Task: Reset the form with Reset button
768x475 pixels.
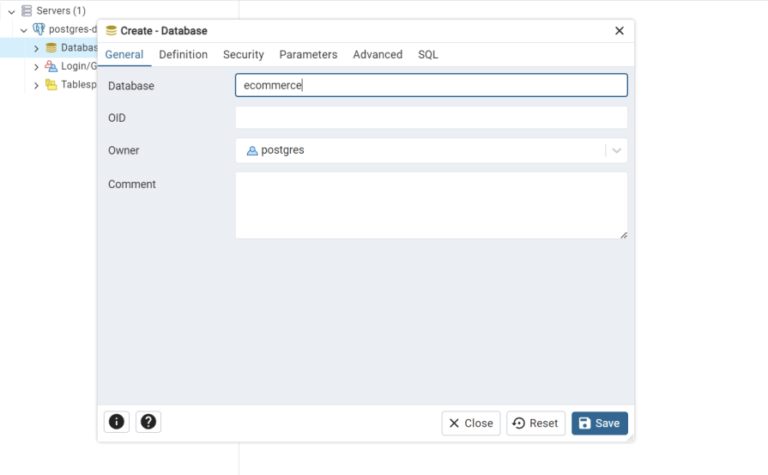Action: (x=536, y=423)
